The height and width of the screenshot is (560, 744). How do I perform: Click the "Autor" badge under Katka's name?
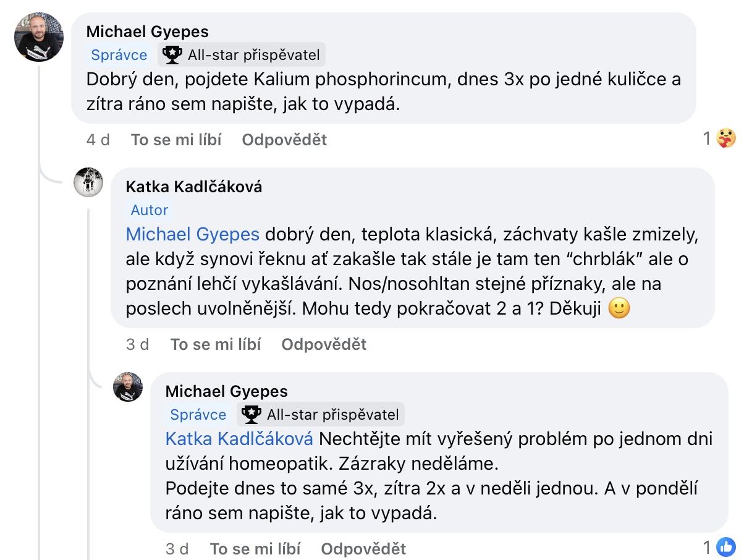(x=150, y=210)
